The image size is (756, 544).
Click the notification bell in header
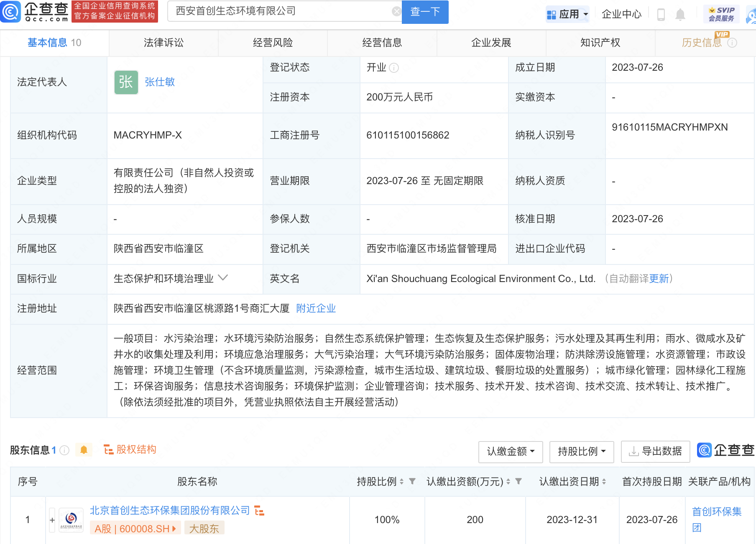pyautogui.click(x=680, y=15)
